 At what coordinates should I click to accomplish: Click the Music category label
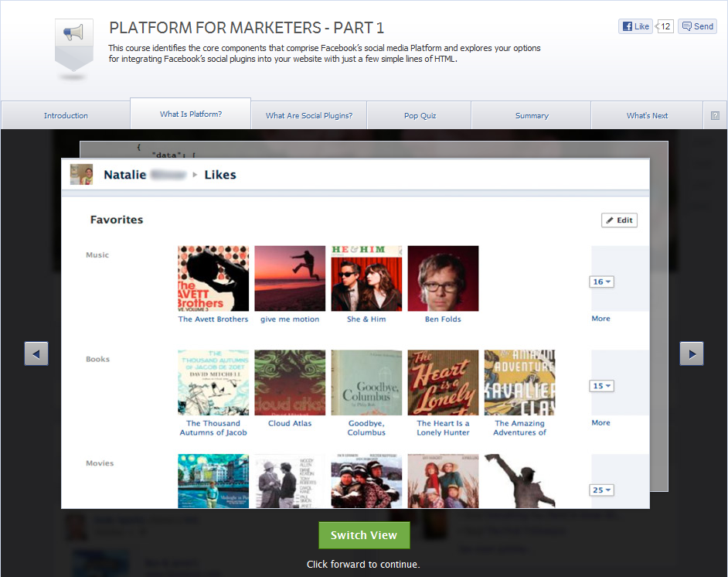(x=97, y=254)
